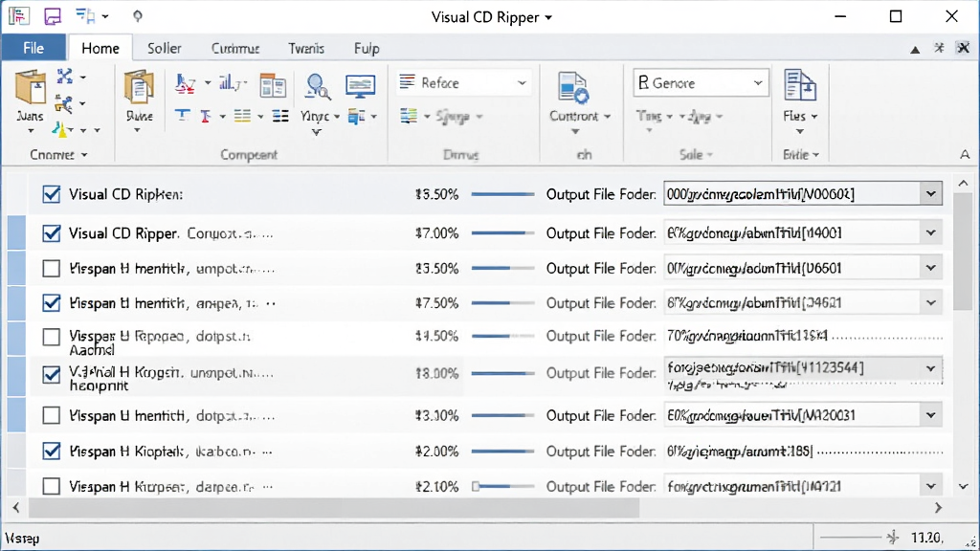Expand the Cnomre group arrow
The height and width of the screenshot is (551, 980).
pyautogui.click(x=84, y=155)
